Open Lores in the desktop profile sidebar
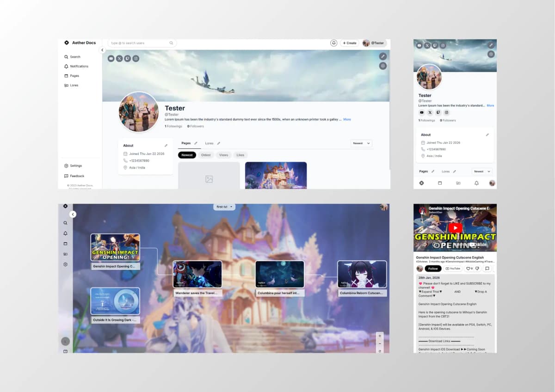 pos(71,86)
